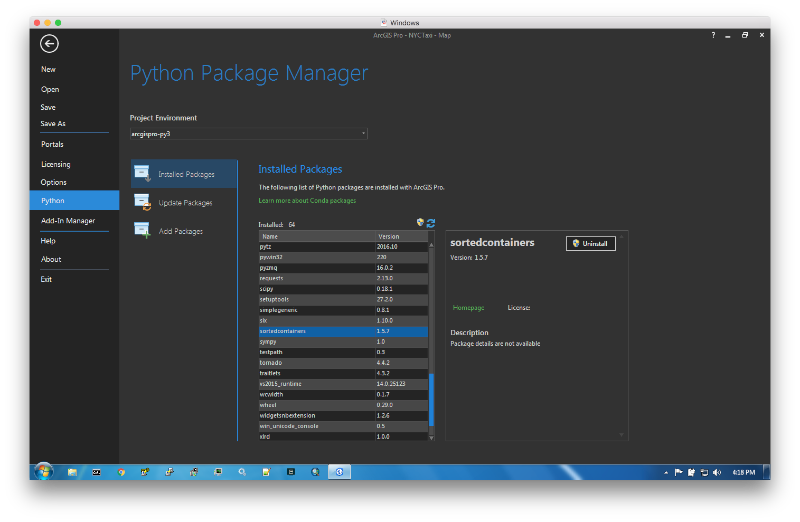Click the Add Packages box icon
This screenshot has height=522, width=800.
(x=142, y=230)
